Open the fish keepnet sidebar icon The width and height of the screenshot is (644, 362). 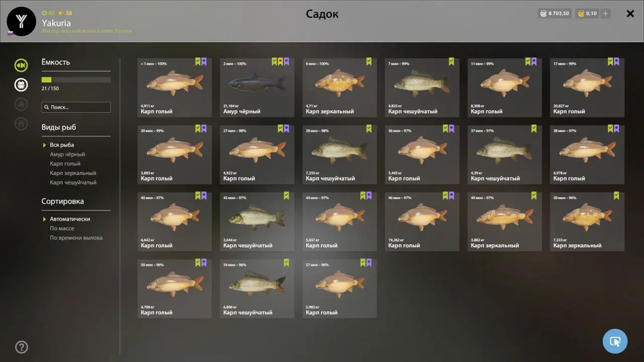(21, 65)
